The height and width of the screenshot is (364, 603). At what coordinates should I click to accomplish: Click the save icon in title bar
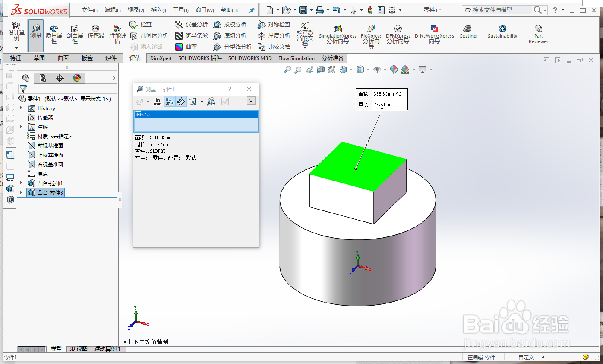pos(303,10)
